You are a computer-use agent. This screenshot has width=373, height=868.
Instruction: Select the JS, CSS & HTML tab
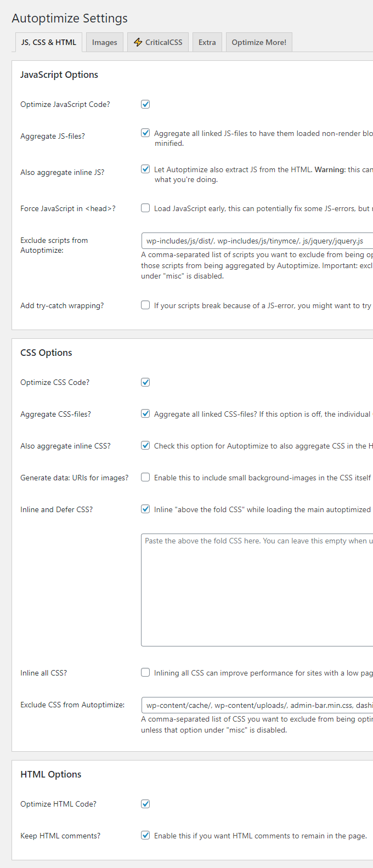coord(49,42)
